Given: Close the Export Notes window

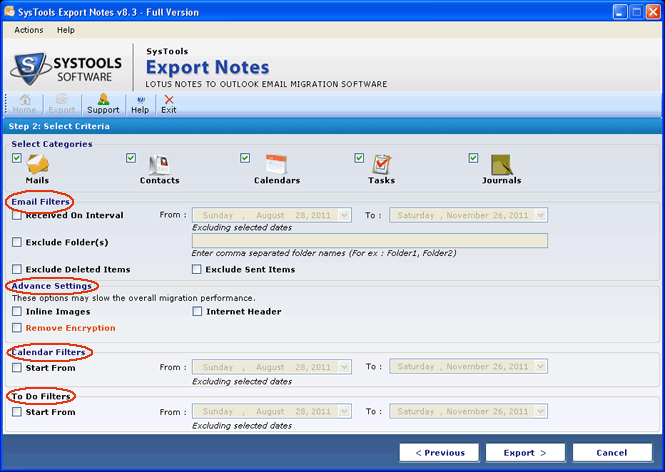Looking at the screenshot, I should (653, 12).
